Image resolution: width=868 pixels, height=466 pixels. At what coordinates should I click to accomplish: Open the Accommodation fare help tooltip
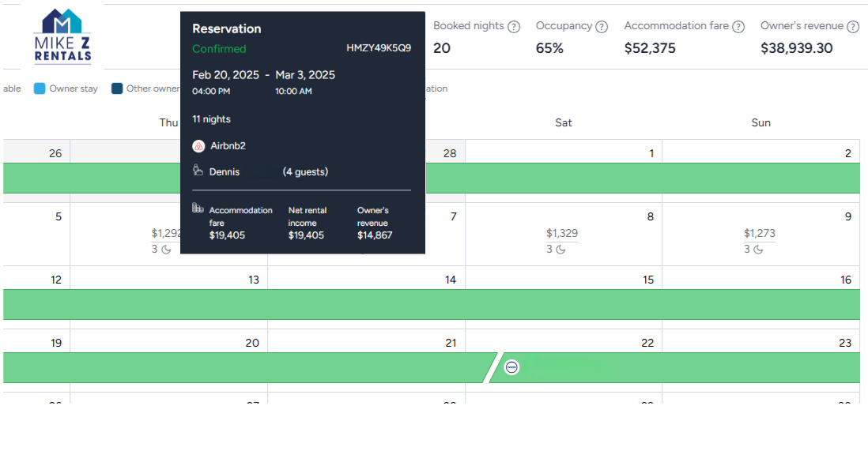tap(741, 26)
